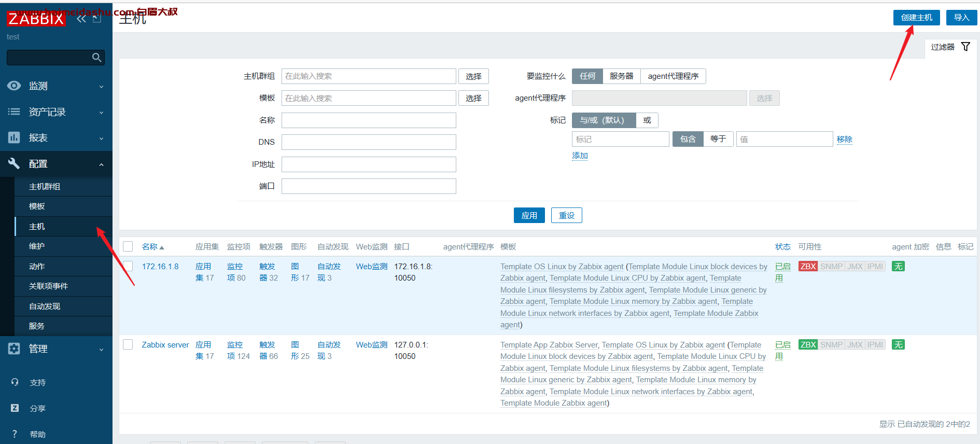
Task: Click Template App Zabbix Server link
Action: pyautogui.click(x=549, y=344)
